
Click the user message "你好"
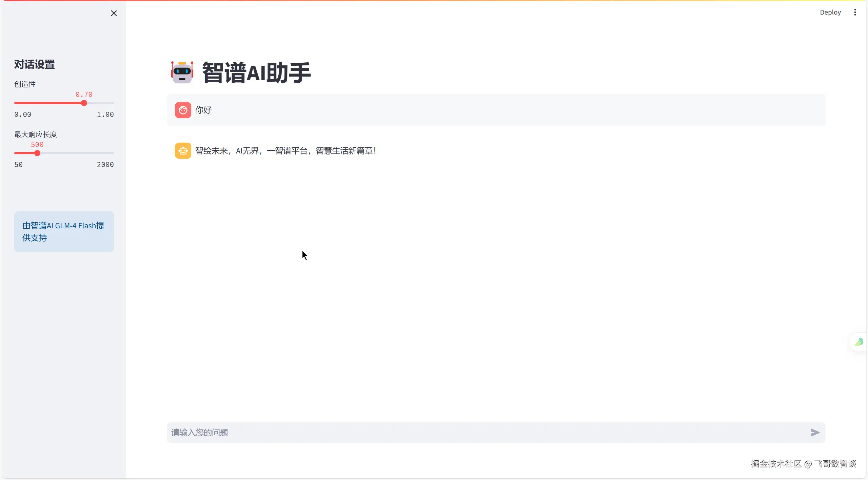203,110
